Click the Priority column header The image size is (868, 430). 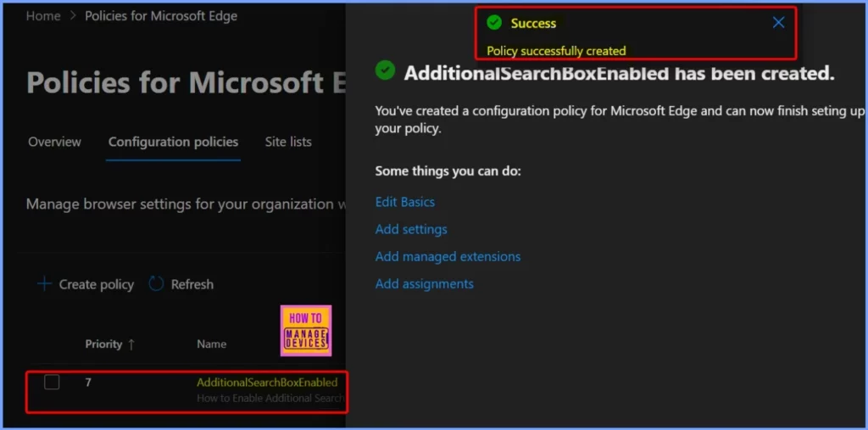click(x=103, y=344)
